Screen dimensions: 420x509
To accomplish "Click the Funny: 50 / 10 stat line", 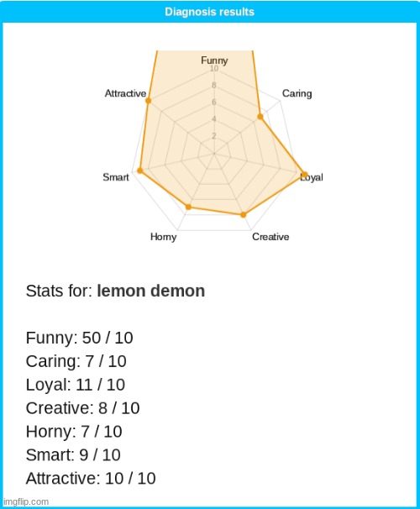I will pos(79,338).
